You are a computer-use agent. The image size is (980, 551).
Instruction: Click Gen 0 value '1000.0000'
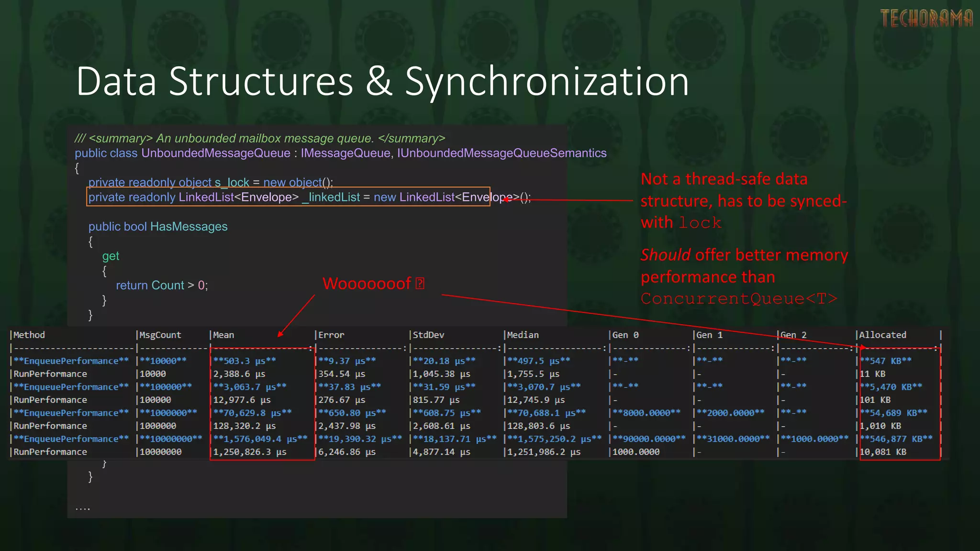coord(636,452)
